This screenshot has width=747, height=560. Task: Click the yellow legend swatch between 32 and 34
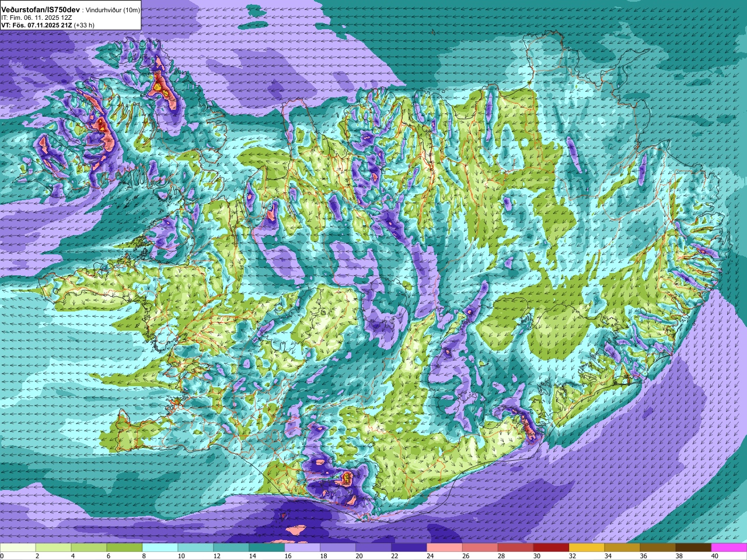click(x=588, y=548)
